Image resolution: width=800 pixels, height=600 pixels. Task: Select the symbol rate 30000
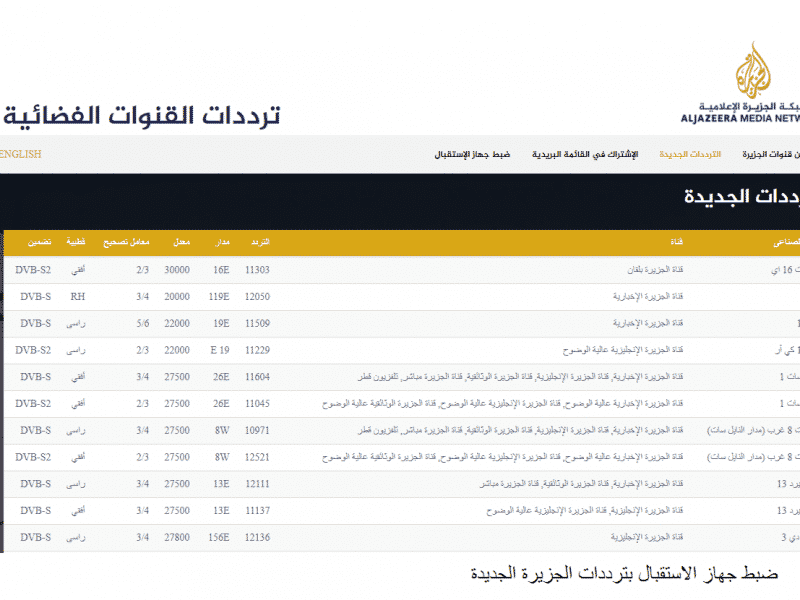click(x=177, y=270)
